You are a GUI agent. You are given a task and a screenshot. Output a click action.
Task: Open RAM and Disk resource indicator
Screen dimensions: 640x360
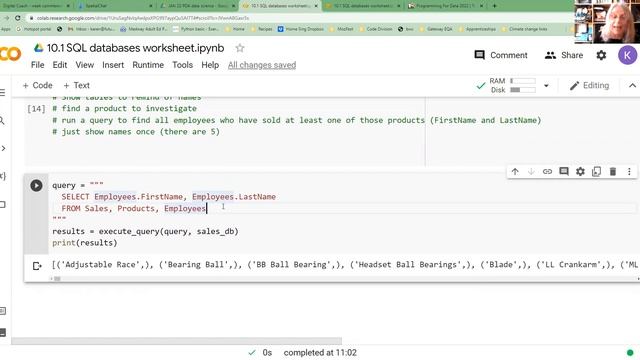click(513, 85)
